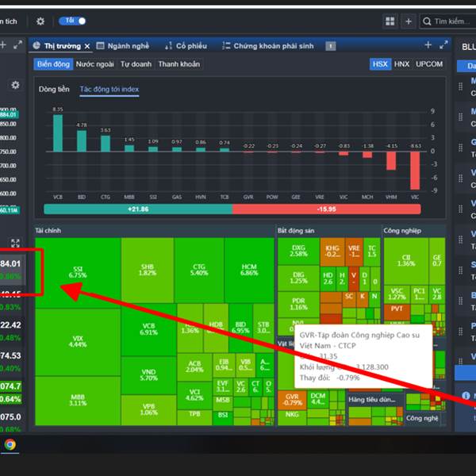Select SSI 6.75% heatmap tile
This screenshot has height=476, width=476.
[78, 273]
